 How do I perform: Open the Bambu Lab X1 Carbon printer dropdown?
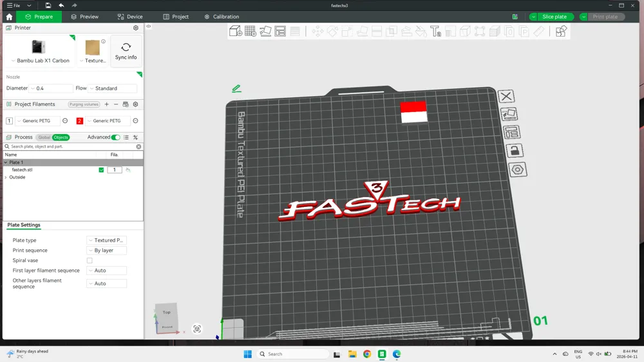coord(40,61)
